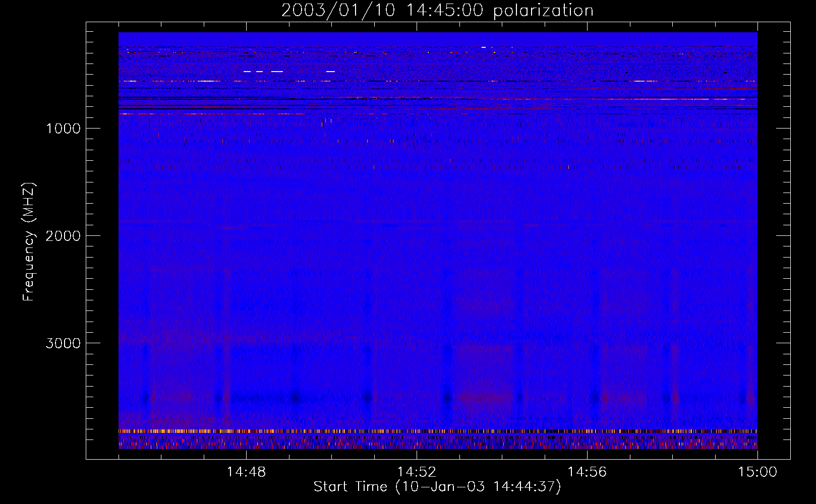Click the 14:56 time axis label
The image size is (816, 504).
pos(587,472)
